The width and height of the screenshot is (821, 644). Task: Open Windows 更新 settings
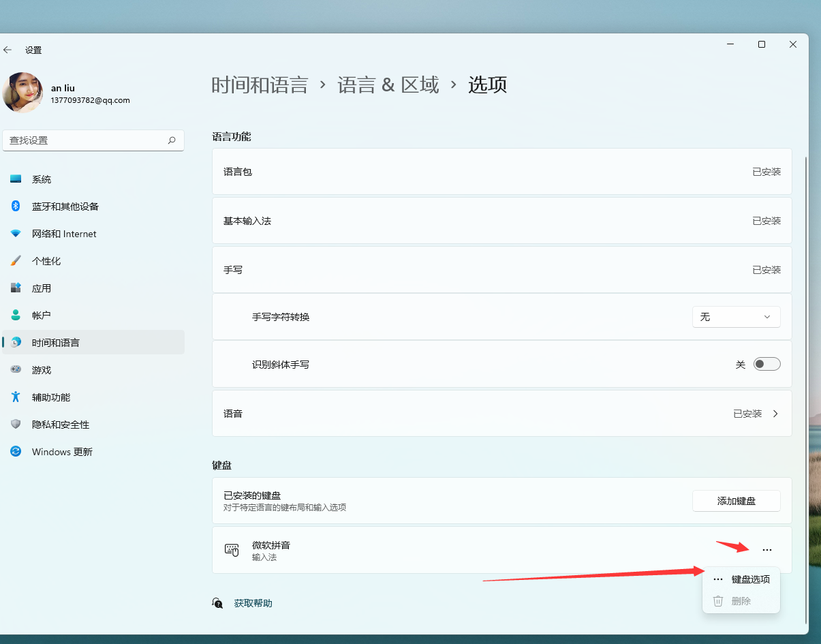click(61, 451)
